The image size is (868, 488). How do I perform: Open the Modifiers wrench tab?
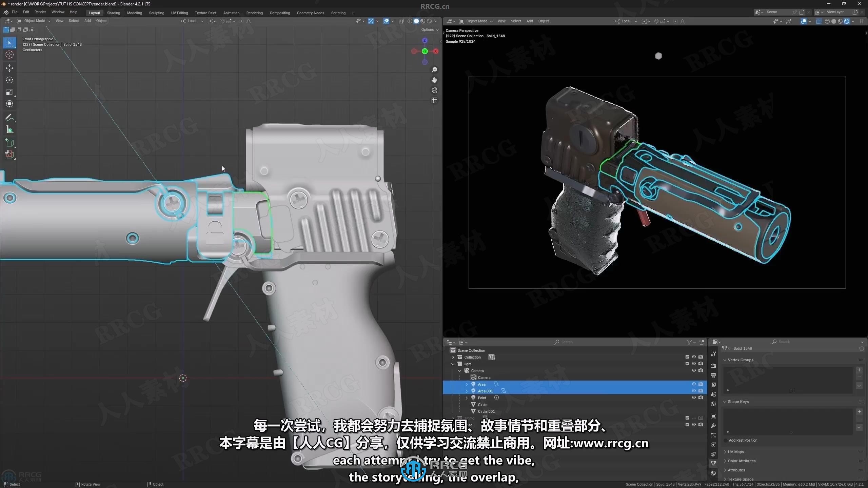(713, 426)
